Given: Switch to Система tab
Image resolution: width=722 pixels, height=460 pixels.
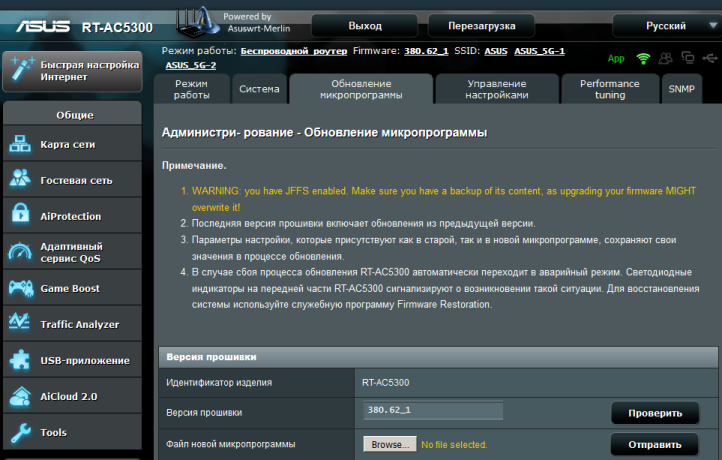Looking at the screenshot, I should pos(259,89).
